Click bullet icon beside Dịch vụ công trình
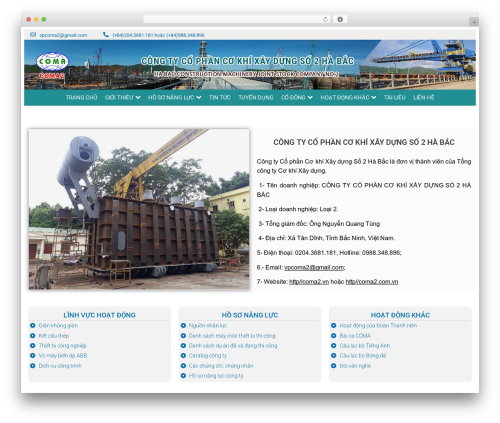The height and width of the screenshot is (423, 500). pyautogui.click(x=33, y=366)
